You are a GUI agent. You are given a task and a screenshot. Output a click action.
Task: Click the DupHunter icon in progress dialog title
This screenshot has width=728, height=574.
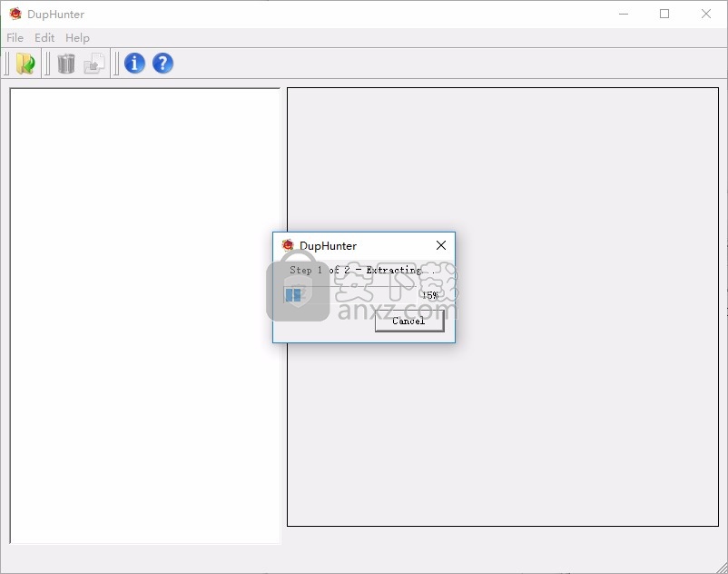click(288, 244)
